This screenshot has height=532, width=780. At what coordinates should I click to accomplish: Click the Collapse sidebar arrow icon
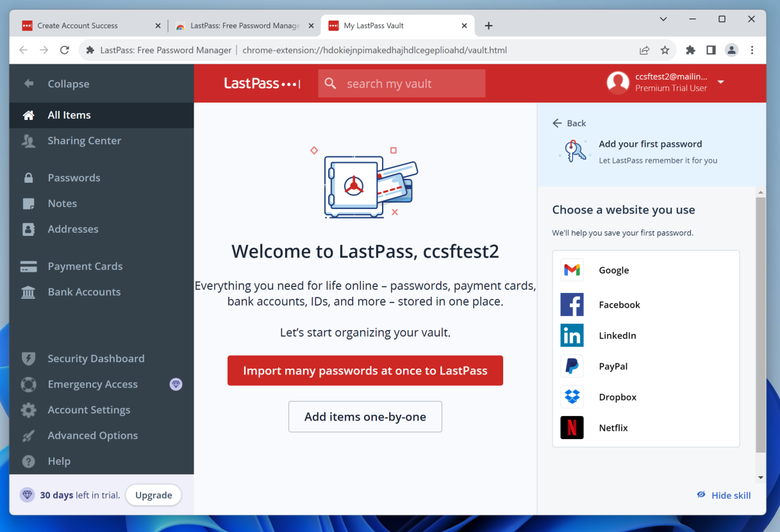tap(28, 83)
